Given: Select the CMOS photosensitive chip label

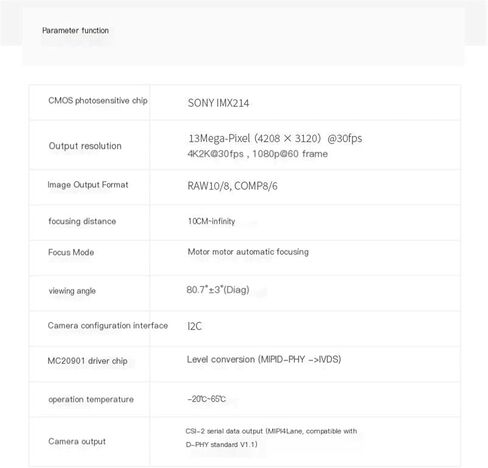Looking at the screenshot, I should coord(98,101).
